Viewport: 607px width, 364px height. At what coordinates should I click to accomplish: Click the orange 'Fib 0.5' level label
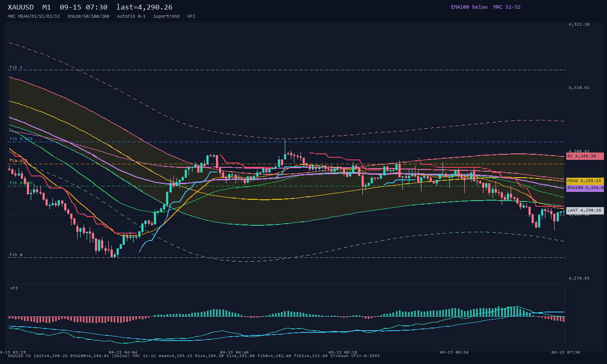click(19, 161)
